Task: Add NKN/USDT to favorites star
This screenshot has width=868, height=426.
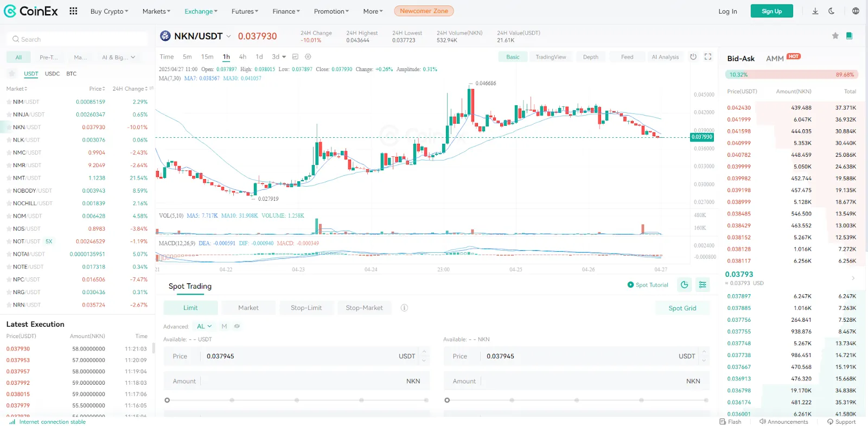Action: point(835,36)
